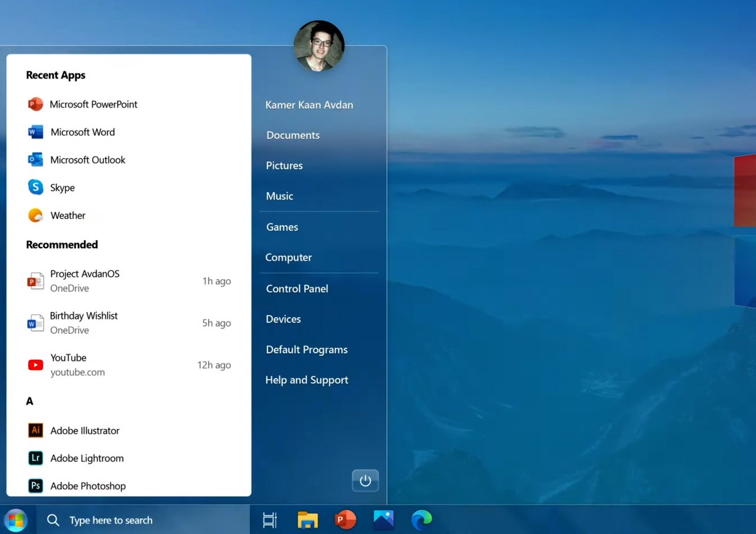Open the Photos app in the taskbar
Screen dimensions: 756x534
click(x=383, y=520)
